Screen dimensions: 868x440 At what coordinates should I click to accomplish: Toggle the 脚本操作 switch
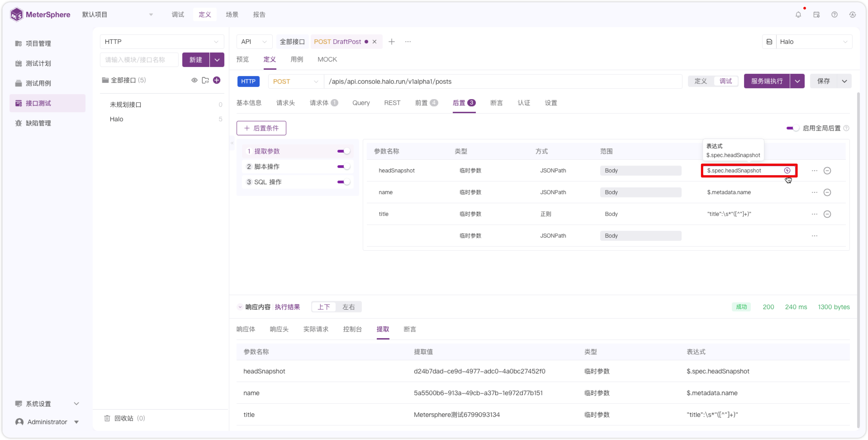coord(344,167)
